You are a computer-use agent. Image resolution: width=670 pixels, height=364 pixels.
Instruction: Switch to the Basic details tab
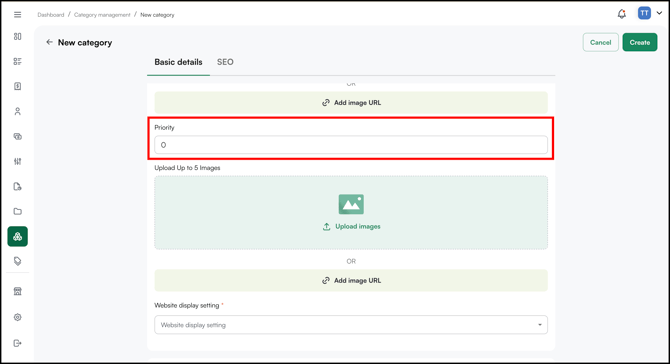point(178,62)
